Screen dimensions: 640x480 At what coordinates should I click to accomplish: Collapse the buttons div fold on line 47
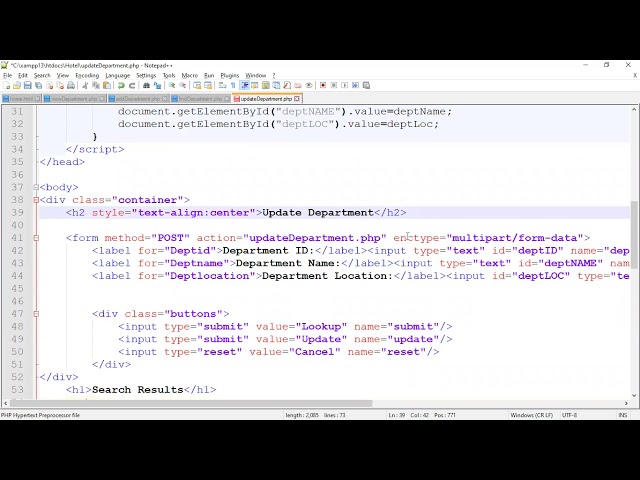(x=36, y=314)
